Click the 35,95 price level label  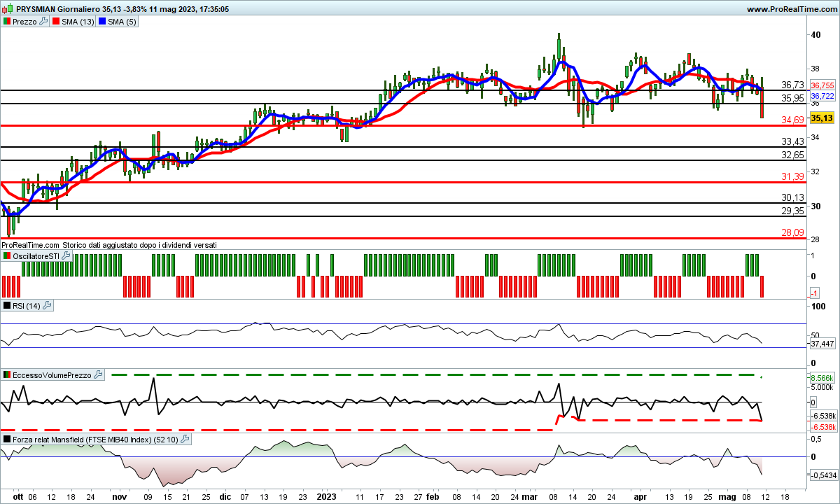[792, 98]
